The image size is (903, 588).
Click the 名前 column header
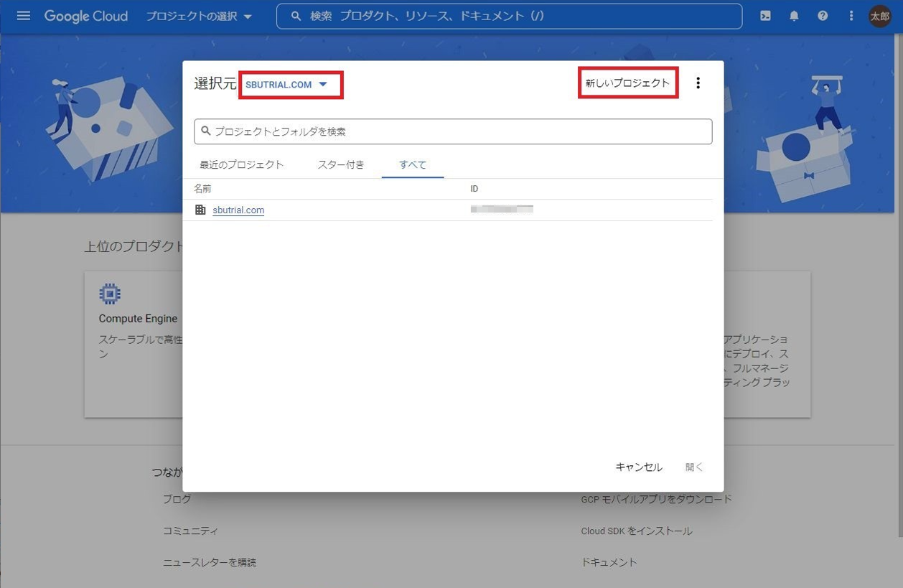(202, 189)
